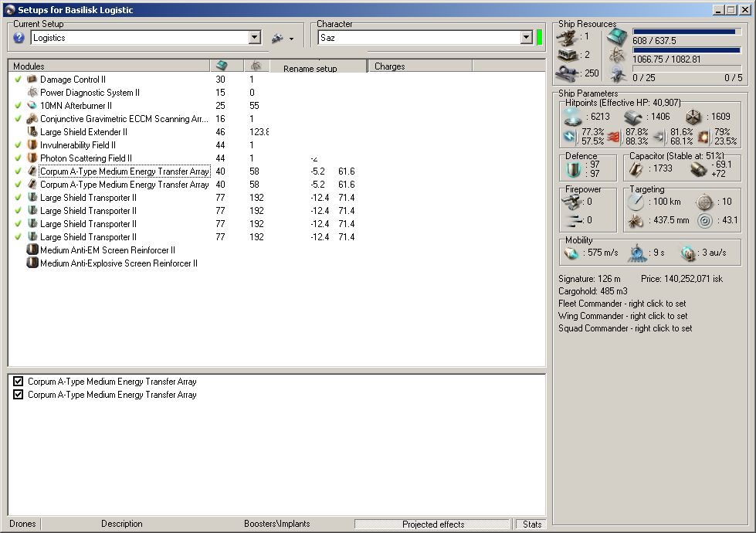Click the Medium Anti-EM Screen Reinforcer II icon
Image resolution: width=756 pixels, height=533 pixels.
point(32,250)
